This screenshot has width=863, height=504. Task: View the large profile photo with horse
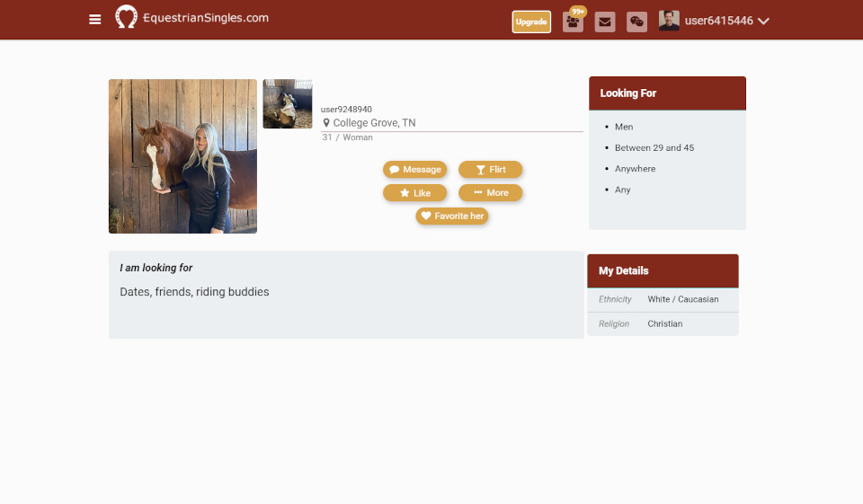pyautogui.click(x=182, y=156)
